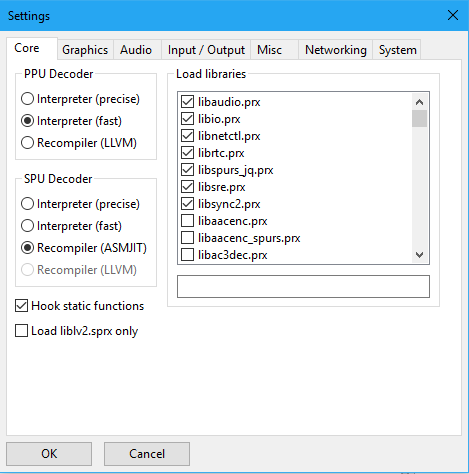The height and width of the screenshot is (474, 469).
Task: Choose PPU Recompiler (LLVM) decoder
Action: [79, 143]
